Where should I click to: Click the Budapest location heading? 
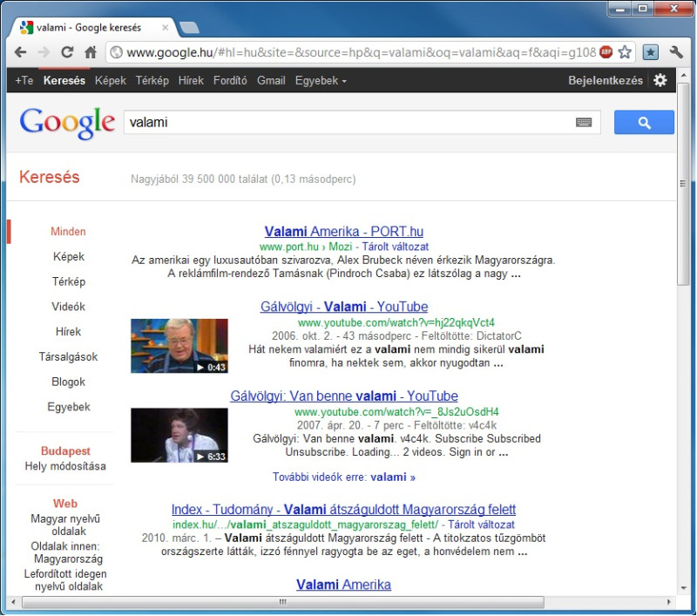65,450
